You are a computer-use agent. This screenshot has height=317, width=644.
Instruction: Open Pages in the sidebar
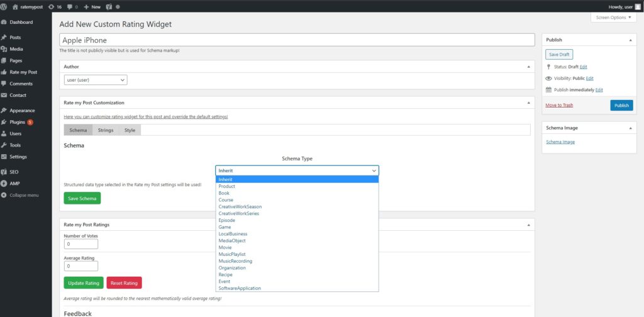(16, 60)
